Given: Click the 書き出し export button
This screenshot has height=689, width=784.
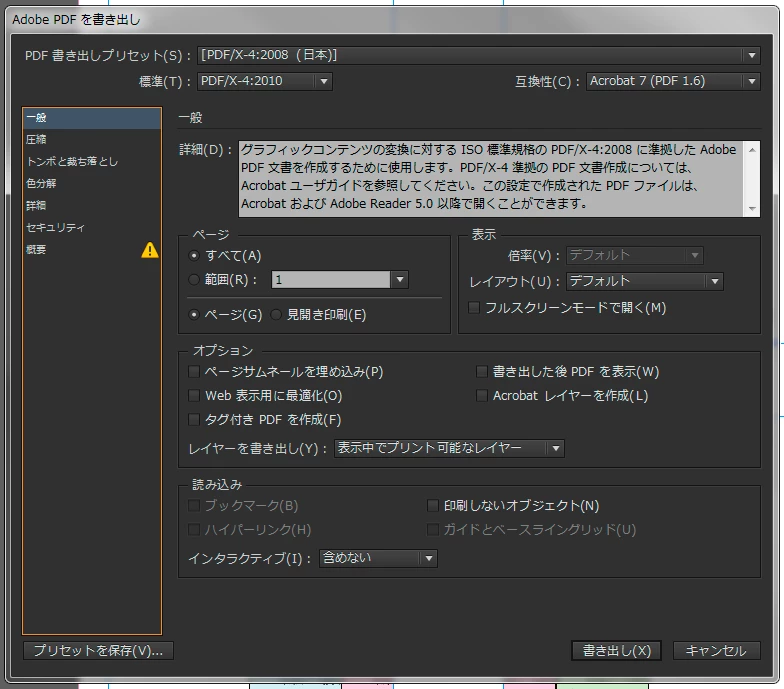Looking at the screenshot, I should 616,650.
